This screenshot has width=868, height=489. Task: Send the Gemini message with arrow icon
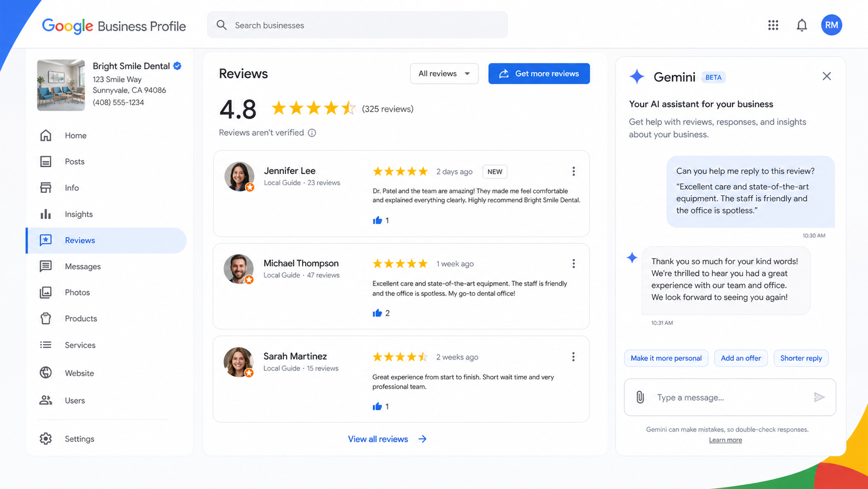point(819,398)
